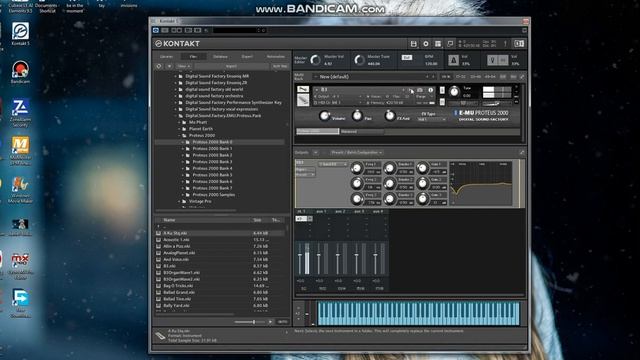This screenshot has width=640, height=360.
Task: Open Windows Movie Maker desktop icon
Action: [x=20, y=190]
